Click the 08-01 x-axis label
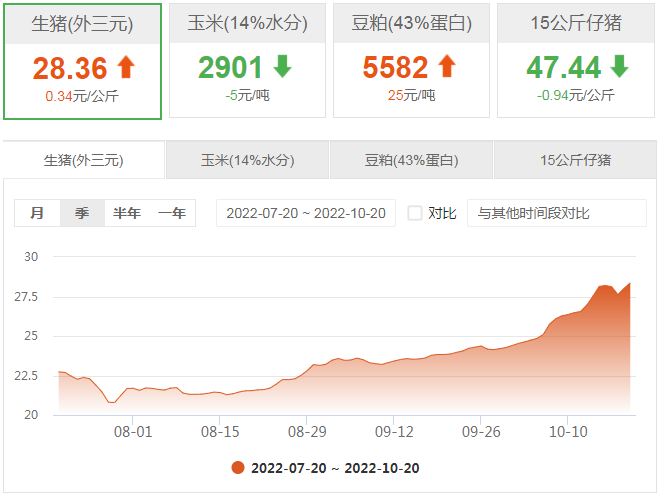 [x=133, y=432]
